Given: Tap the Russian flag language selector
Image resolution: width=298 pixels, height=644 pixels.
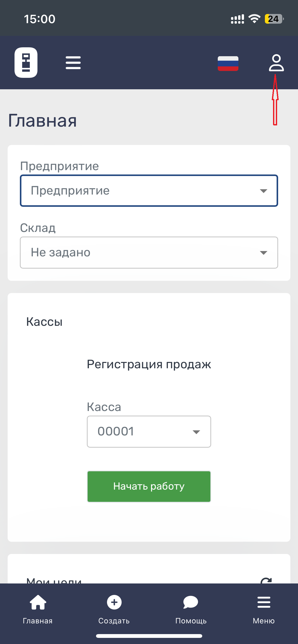Looking at the screenshot, I should point(228,63).
